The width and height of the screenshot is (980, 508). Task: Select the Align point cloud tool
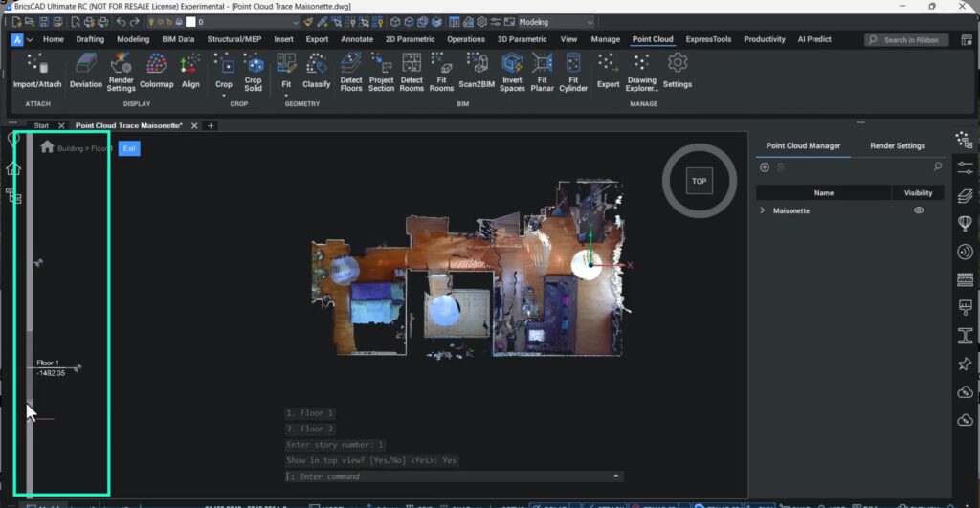click(190, 71)
